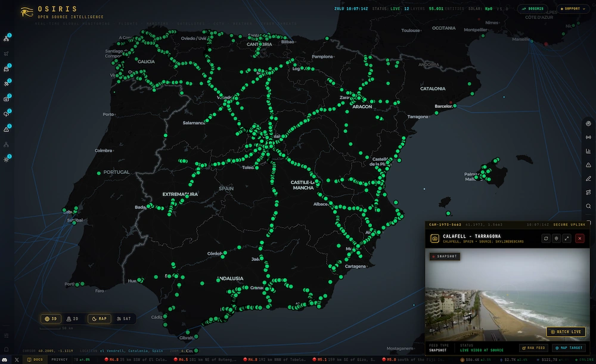This screenshot has height=364, width=596.
Task: Open the broadcast signal icon in right sidebar
Action: 588,137
